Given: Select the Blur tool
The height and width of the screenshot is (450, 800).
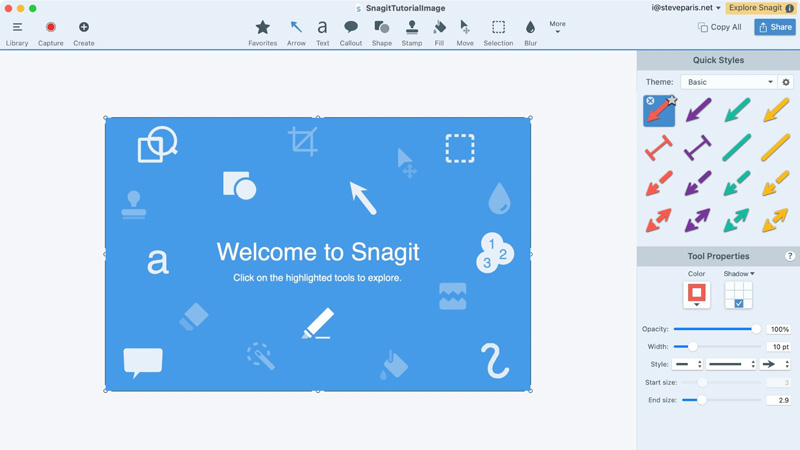Looking at the screenshot, I should pos(531,34).
